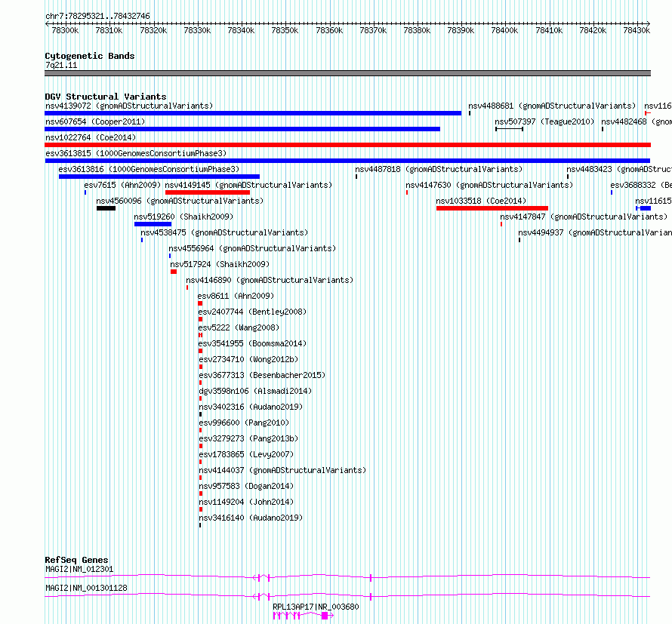Viewport: 672px width, 624px height.
Task: Click the esv1783865 (Levy2007) label
Action: coord(246,454)
